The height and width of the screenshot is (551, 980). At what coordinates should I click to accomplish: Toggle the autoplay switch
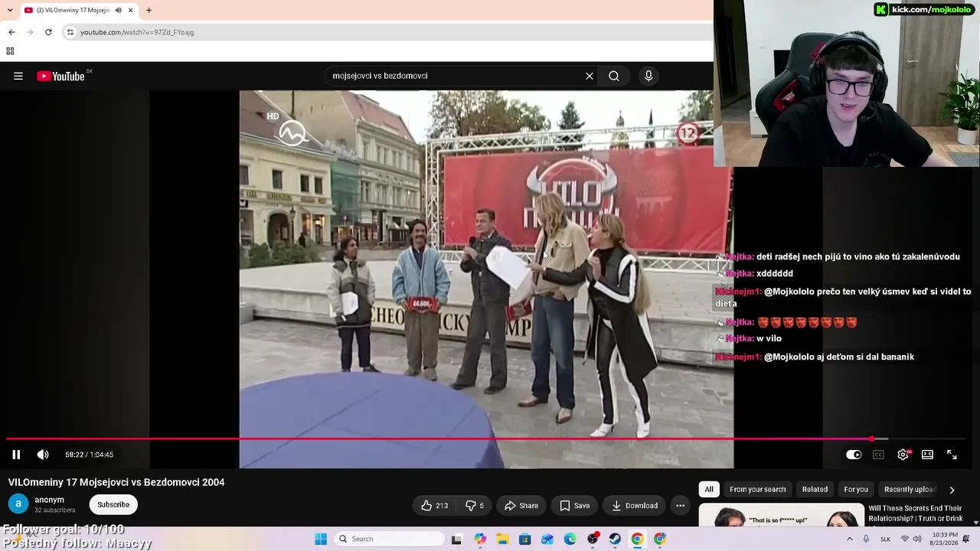pyautogui.click(x=854, y=455)
